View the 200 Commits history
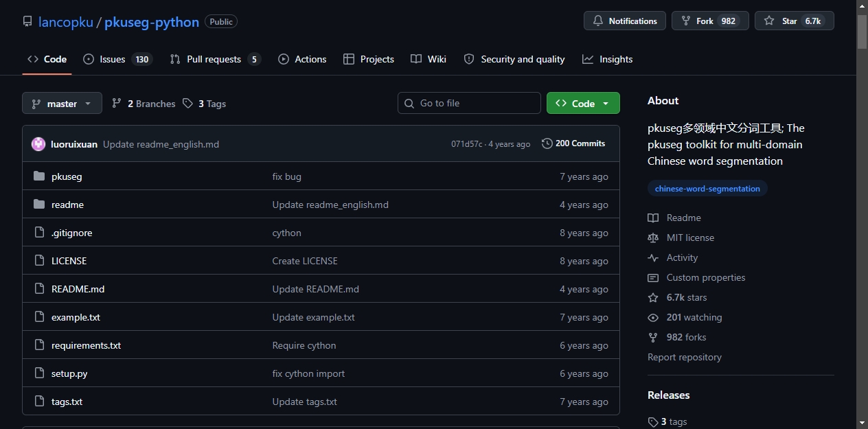The width and height of the screenshot is (868, 429). [573, 143]
